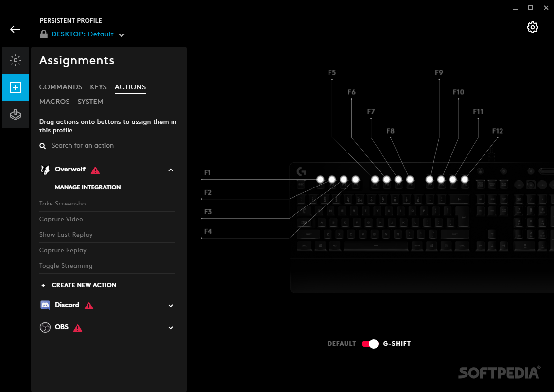Toggle the Default / G-Shift switch
This screenshot has height=392, width=554.
coord(370,343)
